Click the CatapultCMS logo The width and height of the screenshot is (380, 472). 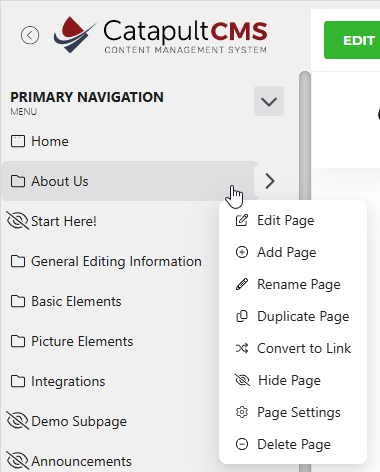point(160,35)
